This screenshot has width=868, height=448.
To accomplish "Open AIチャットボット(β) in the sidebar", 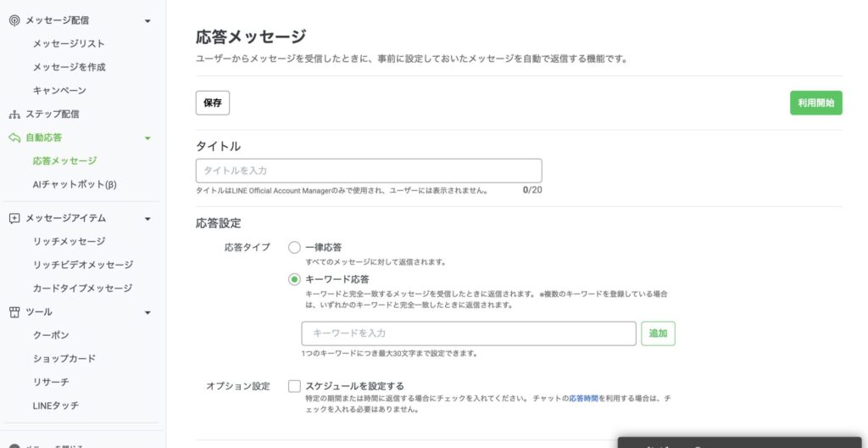I will 75,184.
